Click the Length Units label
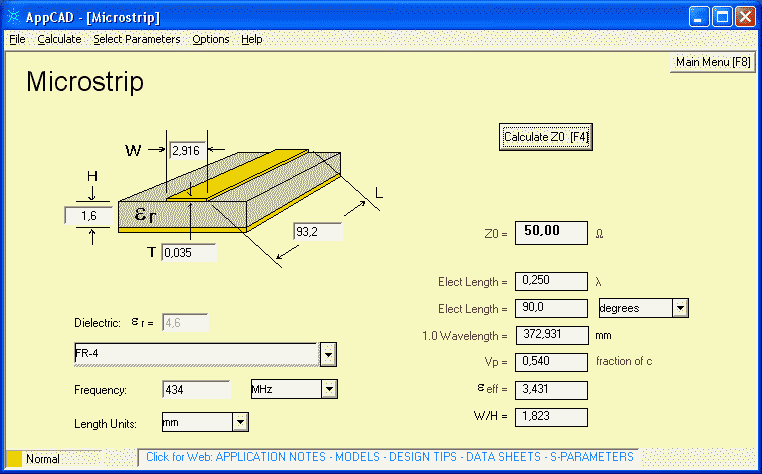The height and width of the screenshot is (474, 762). point(105,424)
